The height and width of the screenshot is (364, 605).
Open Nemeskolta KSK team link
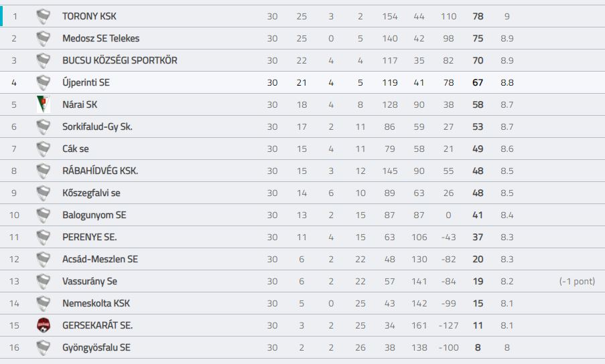(96, 304)
